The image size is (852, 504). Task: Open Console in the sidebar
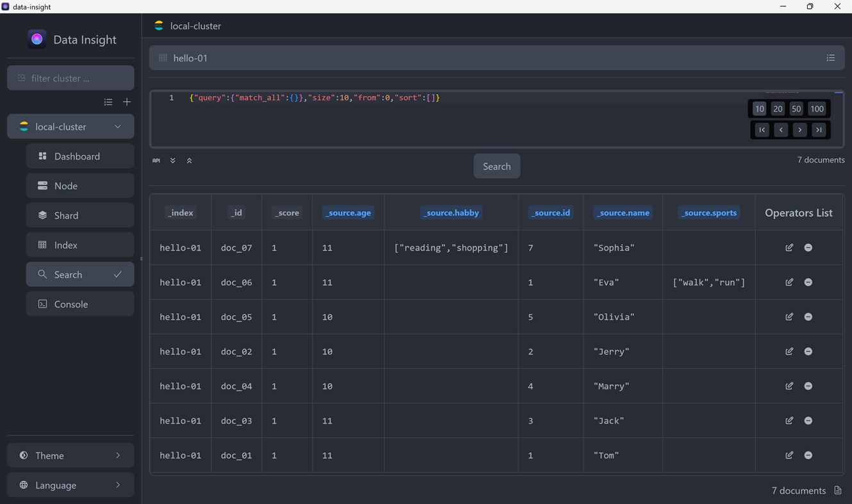(x=80, y=304)
